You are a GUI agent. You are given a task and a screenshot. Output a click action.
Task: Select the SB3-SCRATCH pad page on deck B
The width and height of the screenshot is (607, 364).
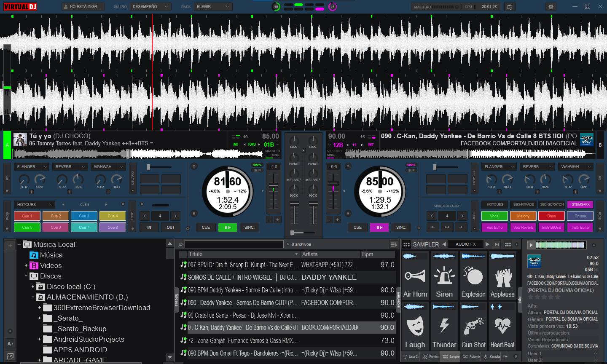point(552,204)
